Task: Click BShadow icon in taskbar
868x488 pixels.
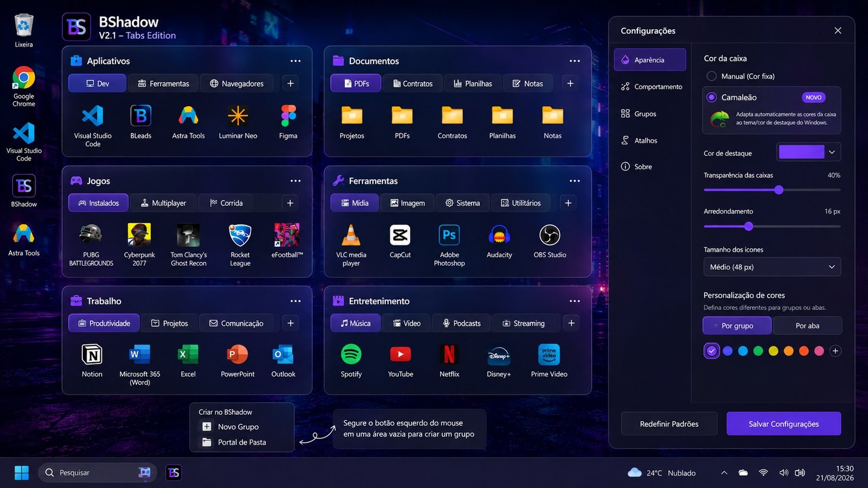Action: click(x=174, y=473)
